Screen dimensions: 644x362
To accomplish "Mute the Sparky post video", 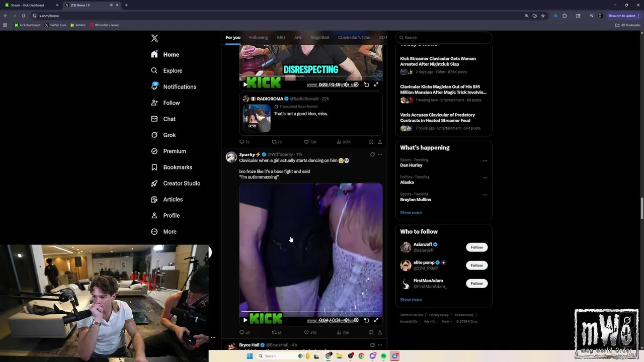I will 346,320.
